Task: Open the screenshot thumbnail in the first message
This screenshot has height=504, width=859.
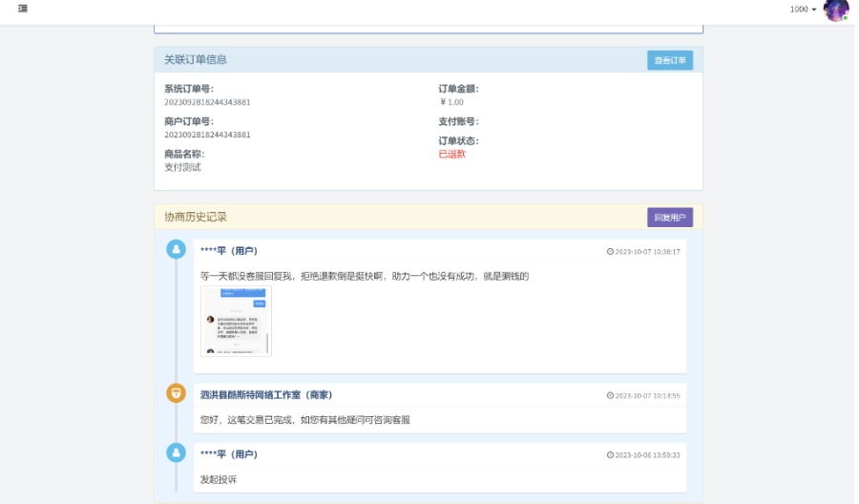Action: click(236, 321)
